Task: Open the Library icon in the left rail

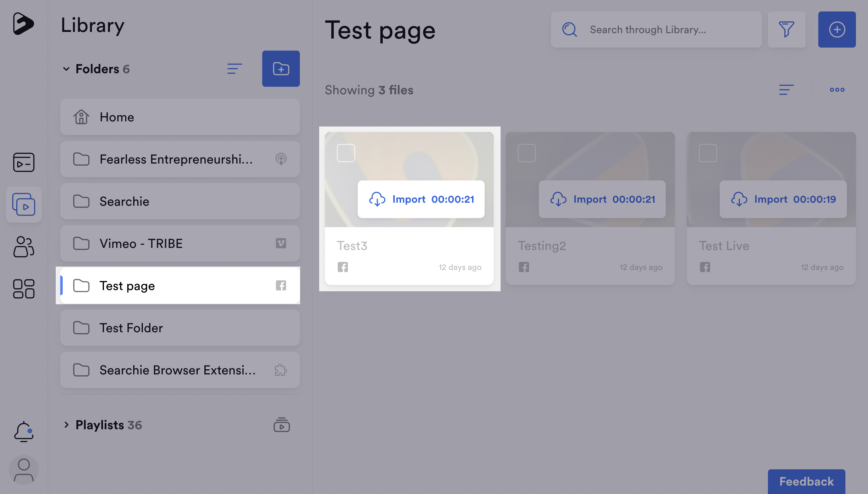Action: pos(24,204)
